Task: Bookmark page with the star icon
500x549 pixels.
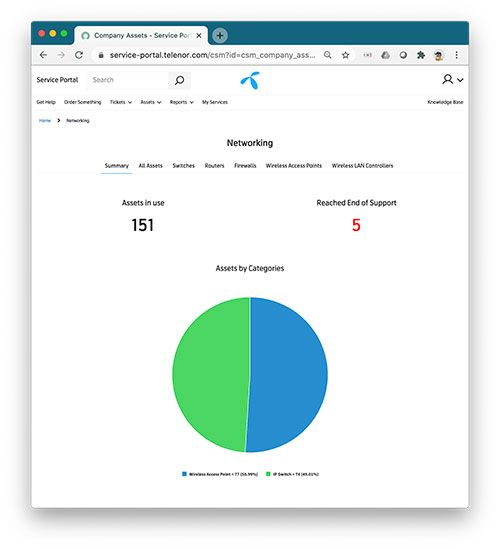Action: pos(346,55)
